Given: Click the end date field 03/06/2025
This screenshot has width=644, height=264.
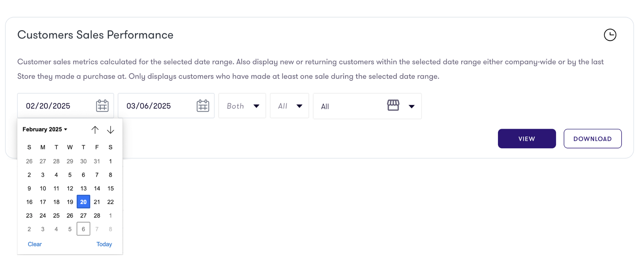Looking at the screenshot, I should point(166,106).
